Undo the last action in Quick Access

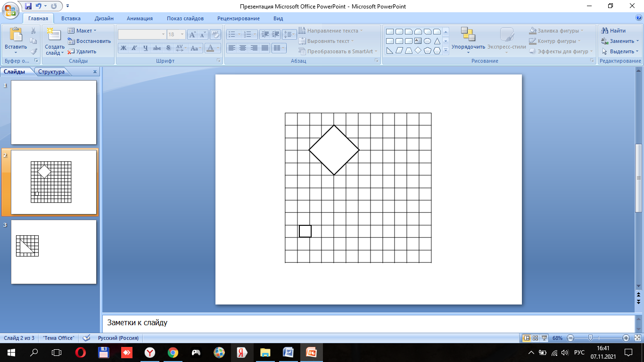click(40, 6)
